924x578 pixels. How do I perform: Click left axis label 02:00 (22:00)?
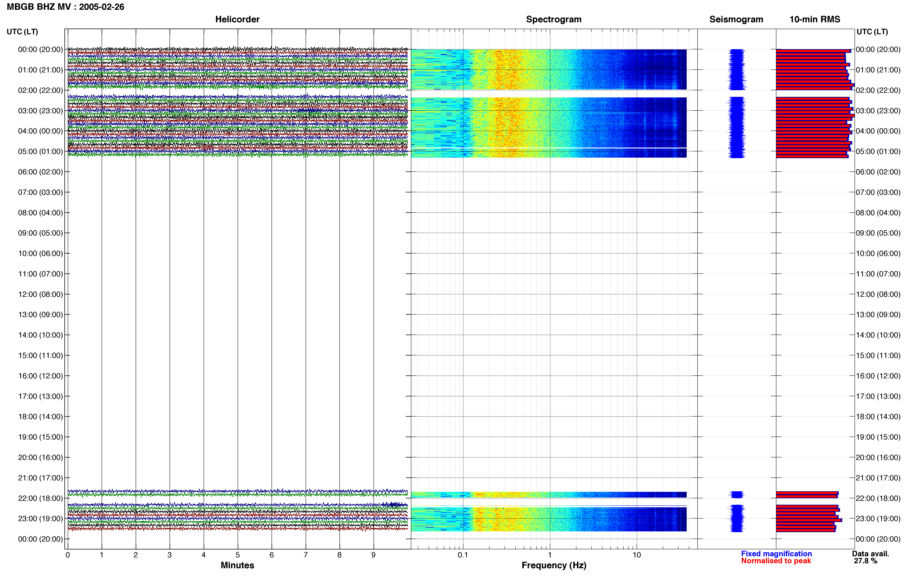[x=41, y=90]
